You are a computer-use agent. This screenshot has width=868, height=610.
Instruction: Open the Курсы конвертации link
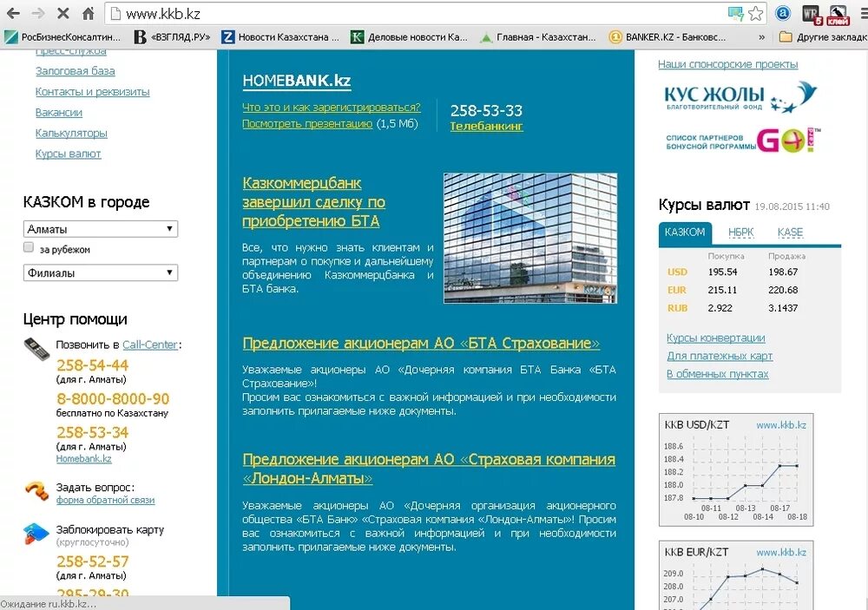click(x=716, y=338)
